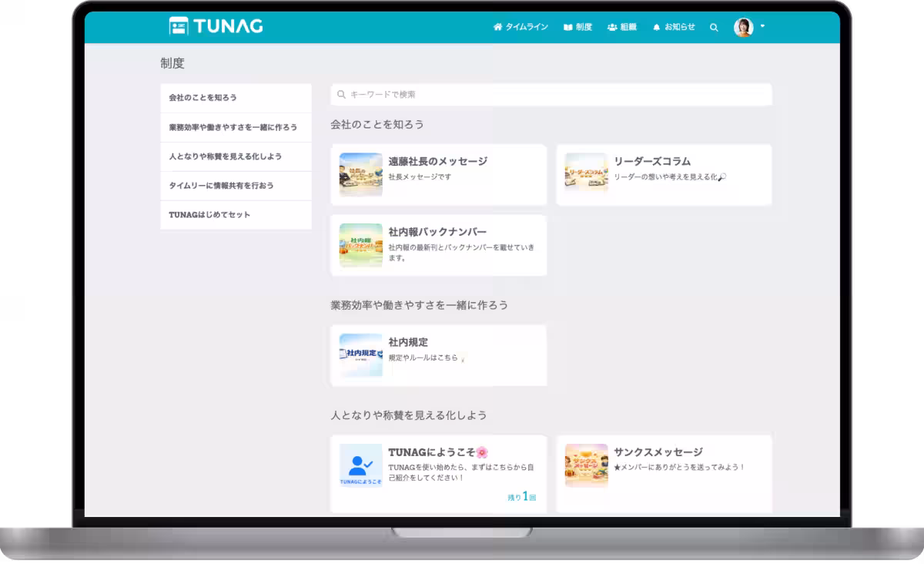The height and width of the screenshot is (564, 924).
Task: Open TUNAGにようこそ card title
Action: pos(438,452)
